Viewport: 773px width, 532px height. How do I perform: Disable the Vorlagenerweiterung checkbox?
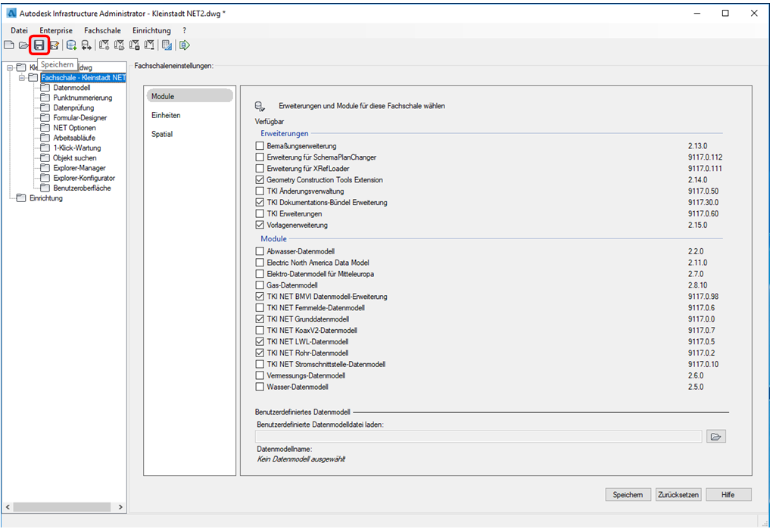point(260,225)
